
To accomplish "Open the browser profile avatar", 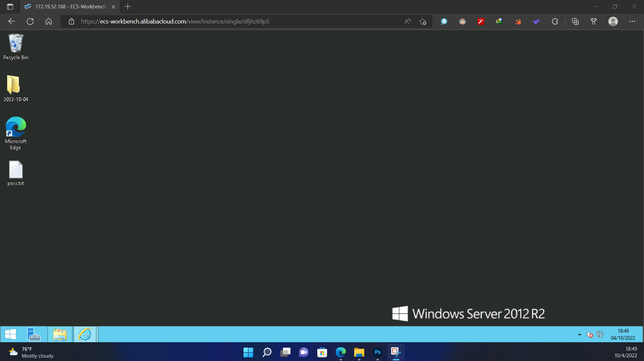I will coord(613,21).
